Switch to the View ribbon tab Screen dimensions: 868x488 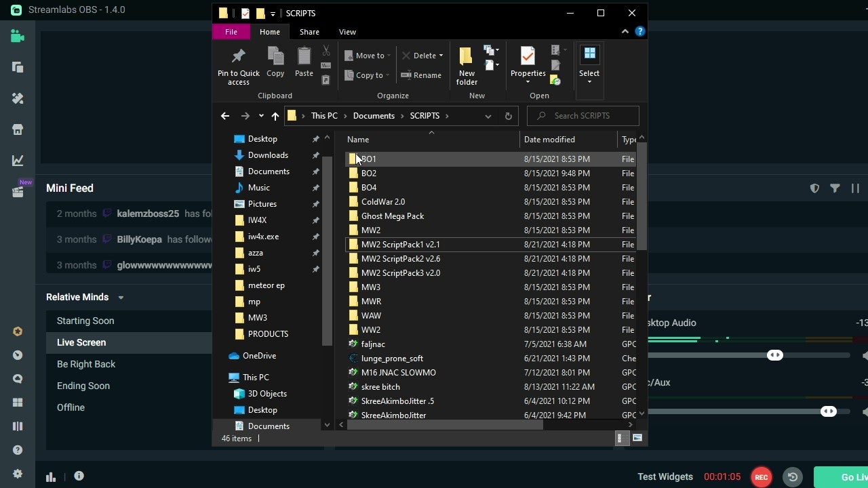pos(347,32)
